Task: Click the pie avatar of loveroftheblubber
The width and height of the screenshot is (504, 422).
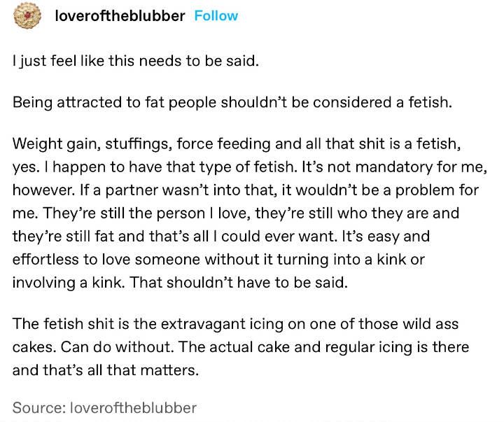Action: tap(25, 16)
